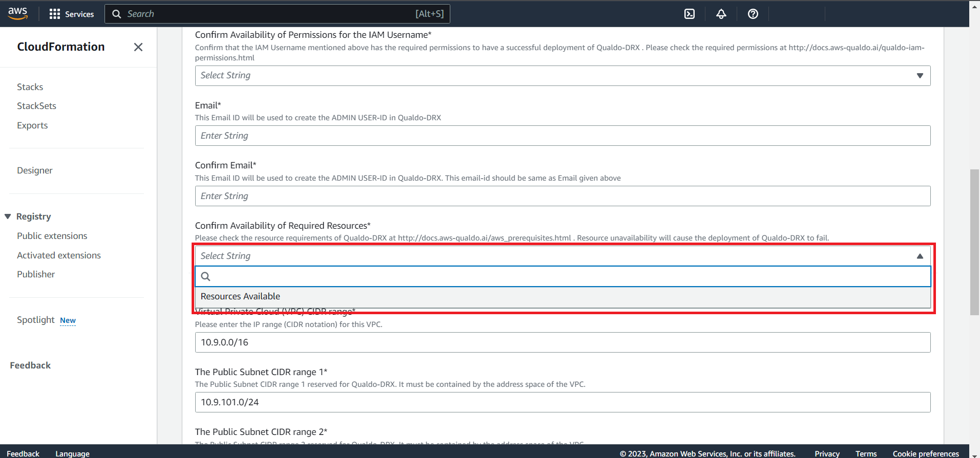Open Designer in the sidebar

click(x=34, y=170)
